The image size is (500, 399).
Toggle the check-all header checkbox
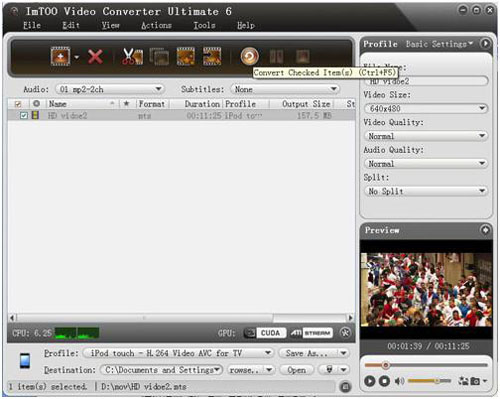(18, 104)
